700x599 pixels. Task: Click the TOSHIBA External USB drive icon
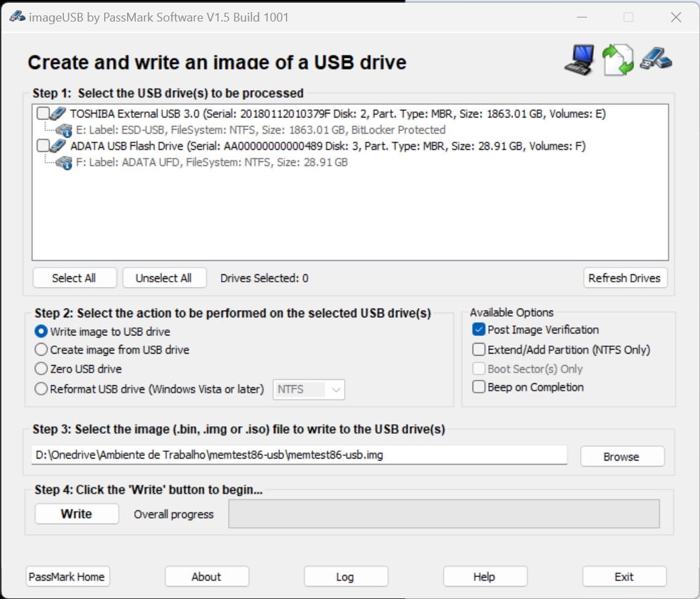tap(59, 114)
